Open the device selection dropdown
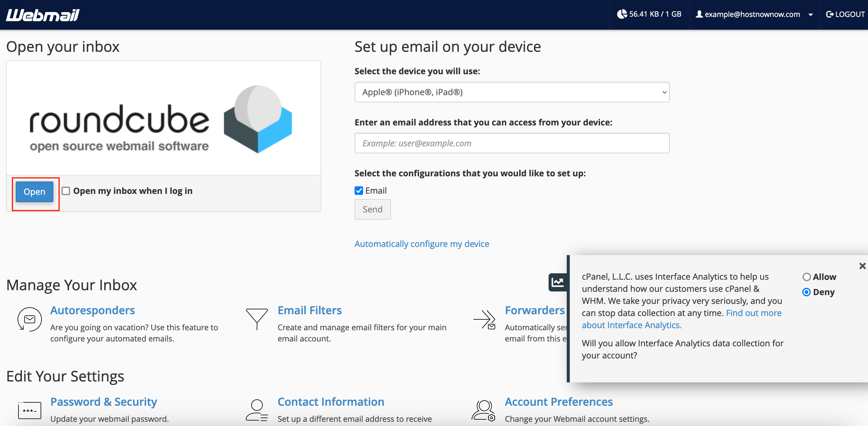The height and width of the screenshot is (426, 868). (512, 92)
